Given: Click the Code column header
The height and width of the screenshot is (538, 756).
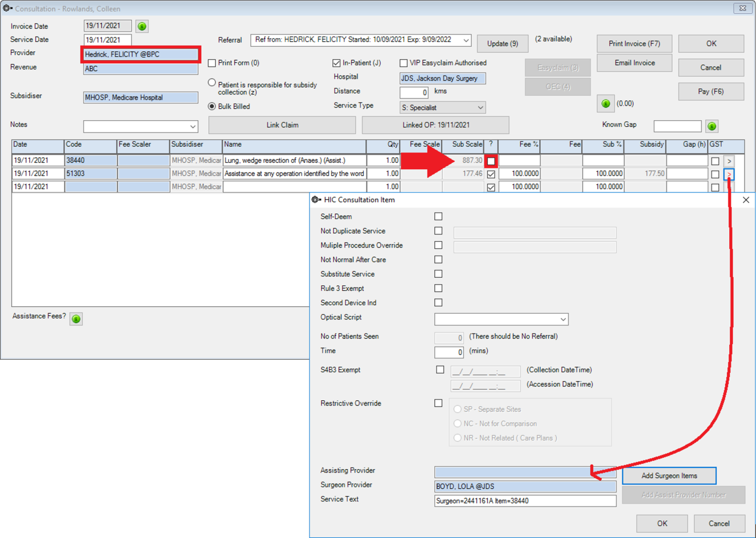Looking at the screenshot, I should point(91,145).
